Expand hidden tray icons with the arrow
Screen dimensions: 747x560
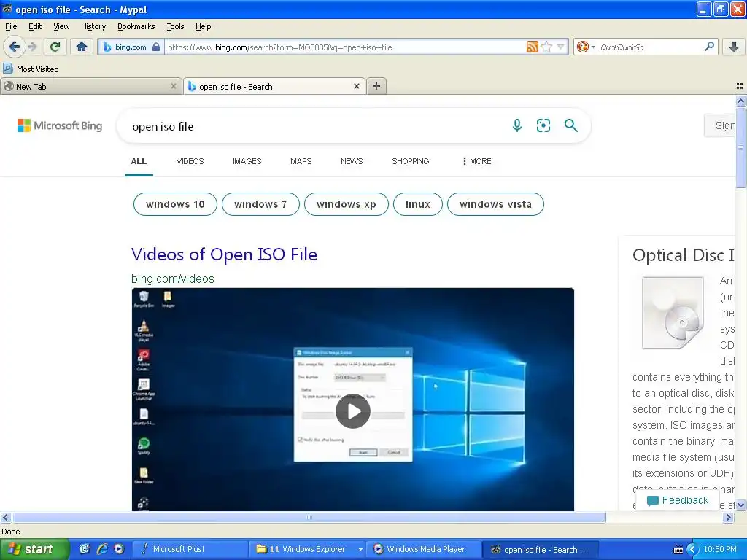pos(692,550)
